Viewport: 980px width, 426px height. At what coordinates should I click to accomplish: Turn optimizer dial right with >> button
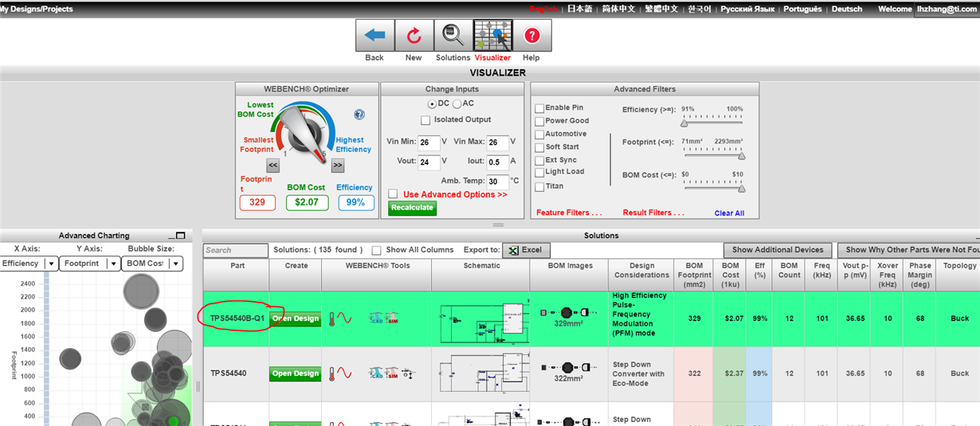[x=337, y=166]
